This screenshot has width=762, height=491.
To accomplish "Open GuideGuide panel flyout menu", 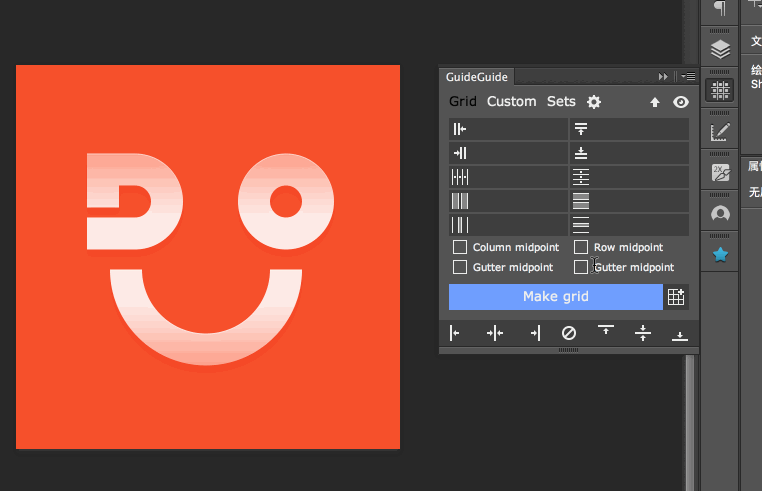I will [x=688, y=76].
